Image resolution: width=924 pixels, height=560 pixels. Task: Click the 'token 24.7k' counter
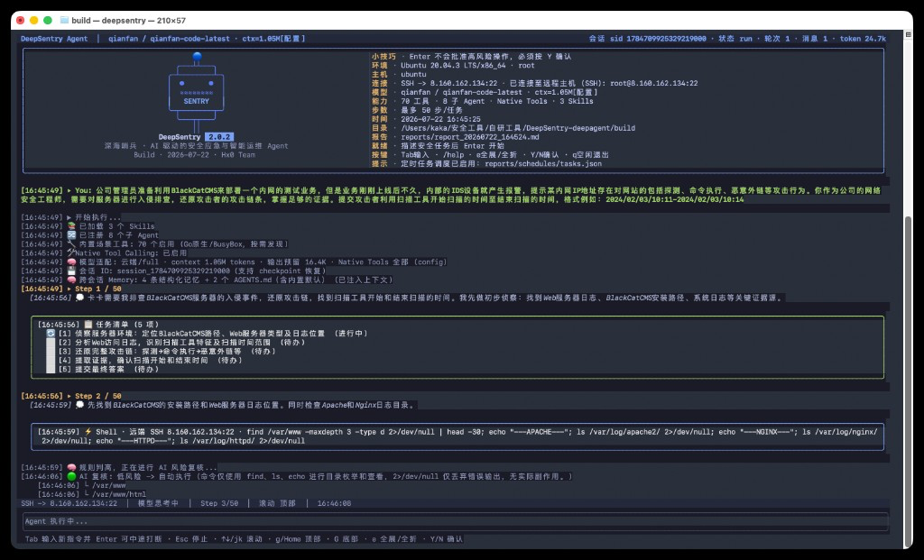863,39
